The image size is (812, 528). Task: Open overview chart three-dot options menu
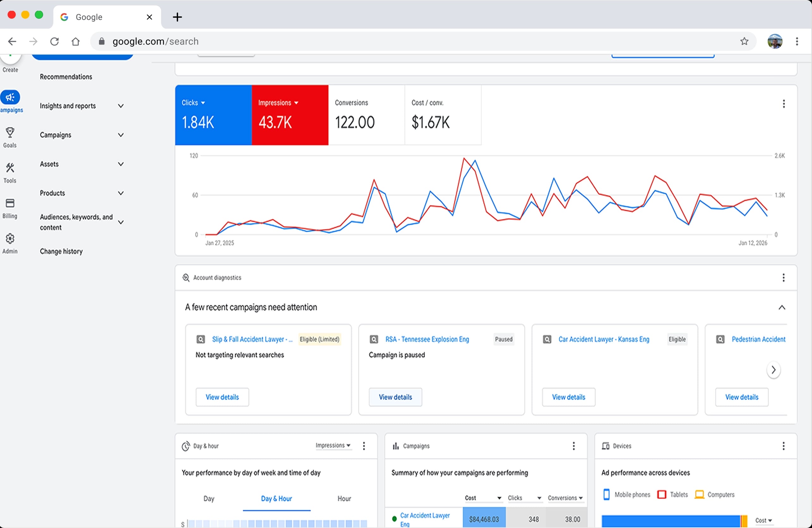point(784,104)
